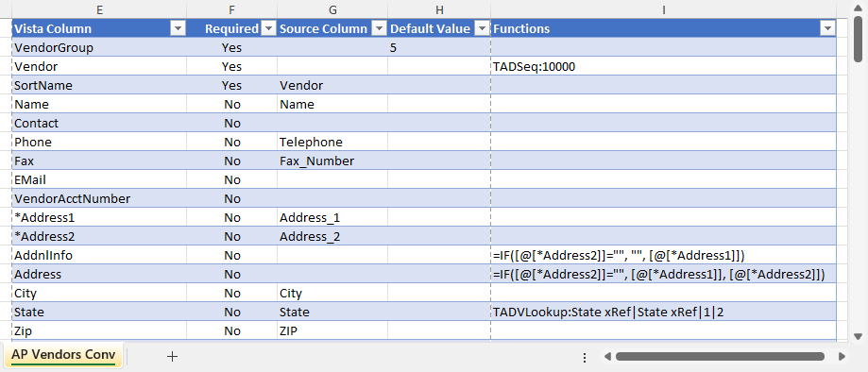Select the Required Yes cell for VendorGroup

232,47
